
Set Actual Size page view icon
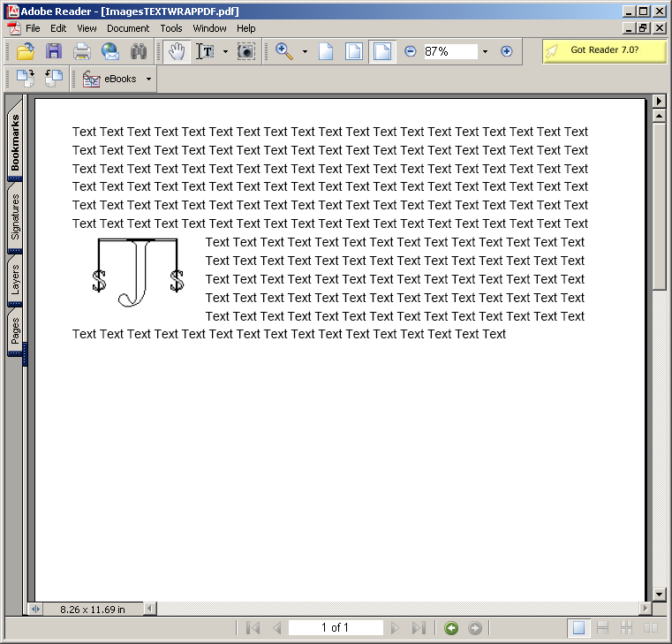pos(326,51)
